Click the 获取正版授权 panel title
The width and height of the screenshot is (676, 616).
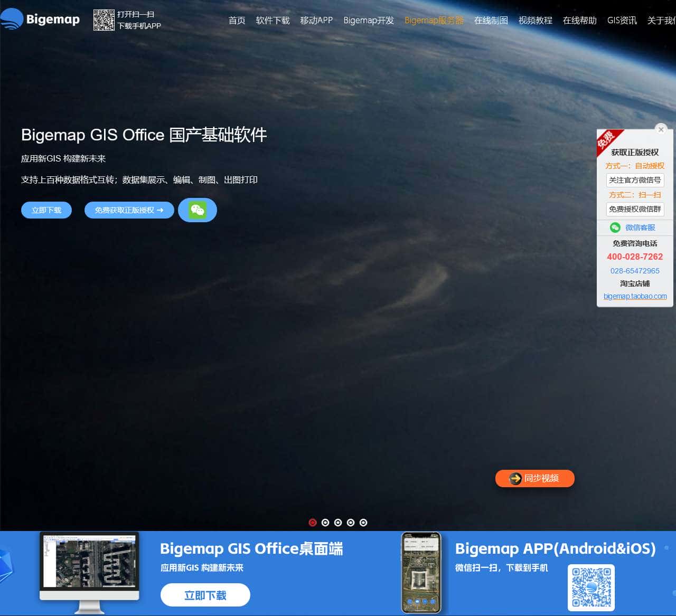coord(635,152)
